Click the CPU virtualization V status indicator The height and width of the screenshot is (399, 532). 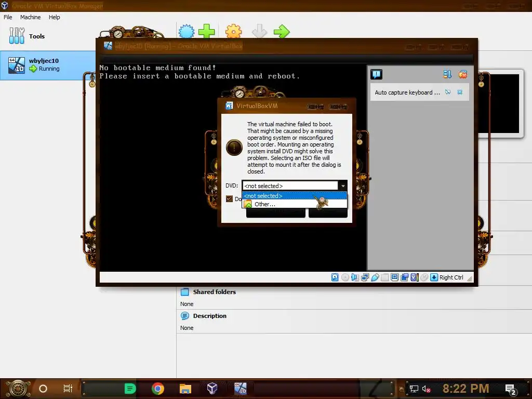click(x=414, y=277)
